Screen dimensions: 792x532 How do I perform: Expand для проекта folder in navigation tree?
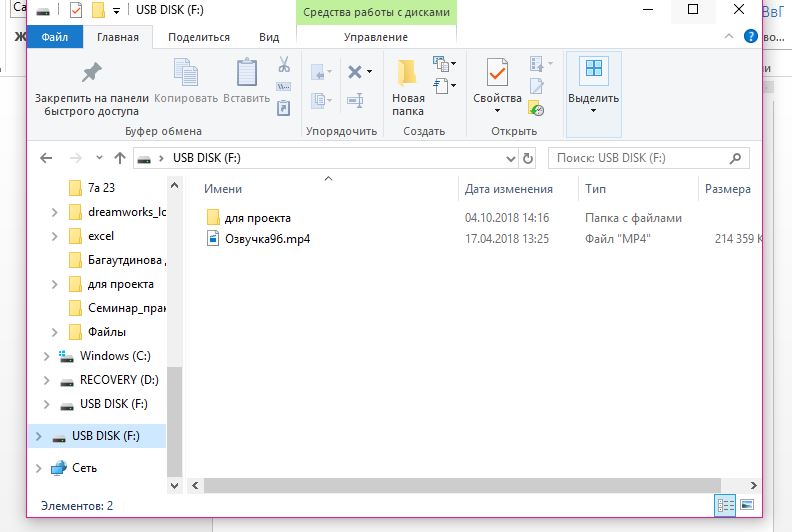click(x=55, y=284)
